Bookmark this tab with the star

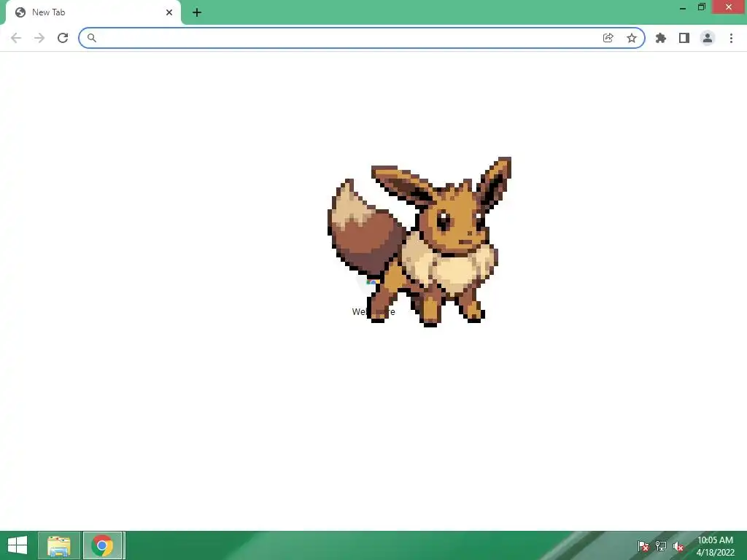[x=632, y=38]
